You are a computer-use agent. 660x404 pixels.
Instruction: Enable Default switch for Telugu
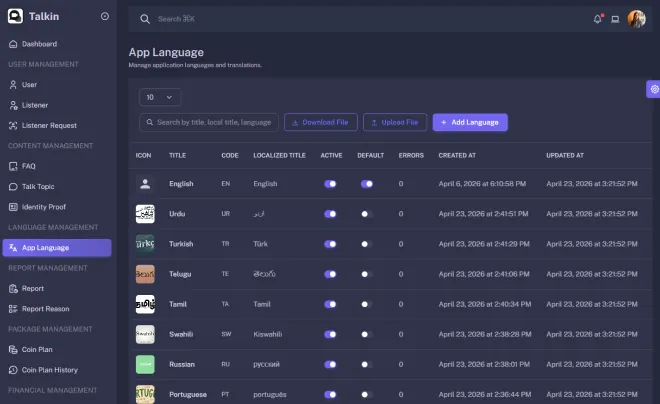click(x=367, y=274)
